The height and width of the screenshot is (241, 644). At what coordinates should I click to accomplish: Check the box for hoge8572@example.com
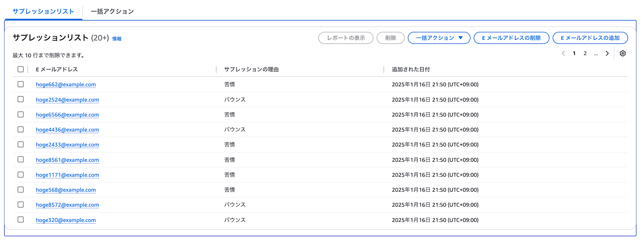point(21,205)
